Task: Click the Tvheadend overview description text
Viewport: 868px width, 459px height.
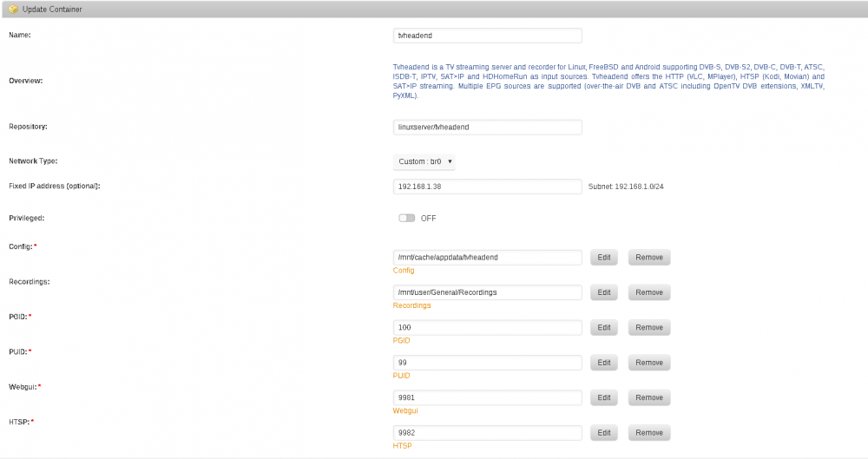Action: 608,81
